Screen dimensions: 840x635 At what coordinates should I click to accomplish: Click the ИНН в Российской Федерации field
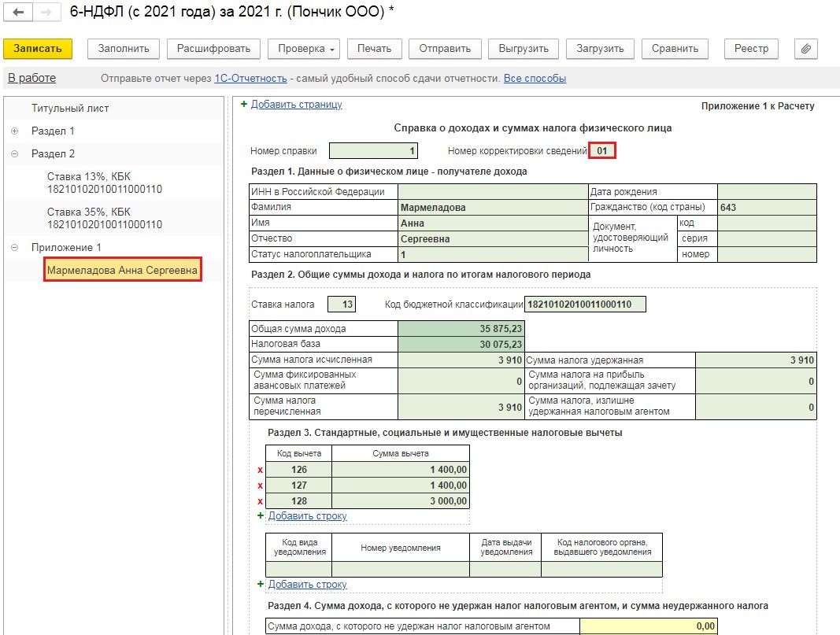click(x=493, y=192)
